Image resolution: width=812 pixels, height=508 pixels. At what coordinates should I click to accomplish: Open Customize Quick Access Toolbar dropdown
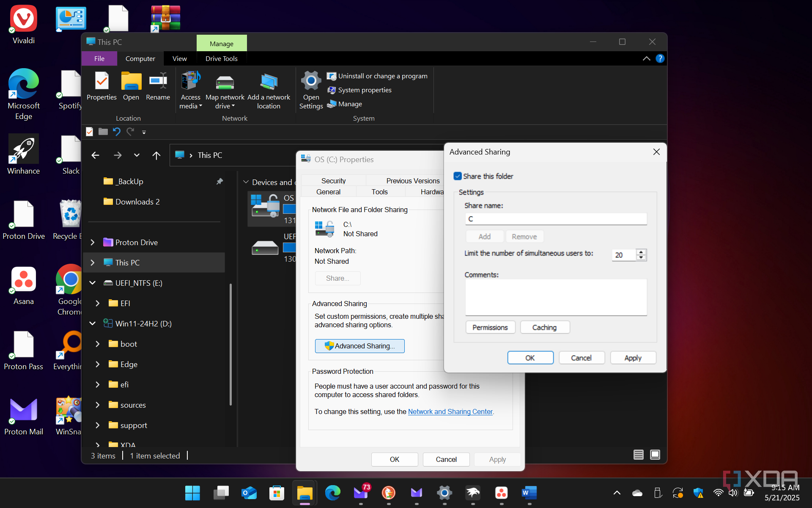144,133
